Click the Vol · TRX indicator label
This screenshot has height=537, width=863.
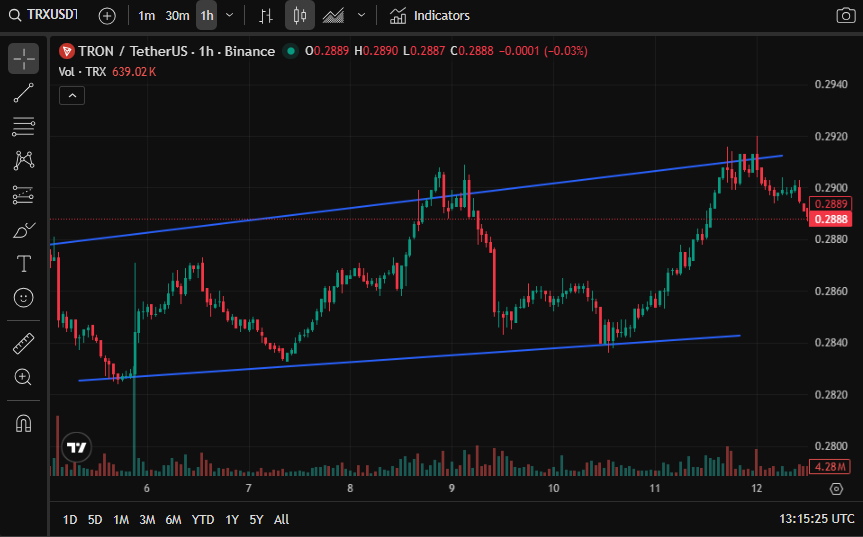(x=82, y=72)
